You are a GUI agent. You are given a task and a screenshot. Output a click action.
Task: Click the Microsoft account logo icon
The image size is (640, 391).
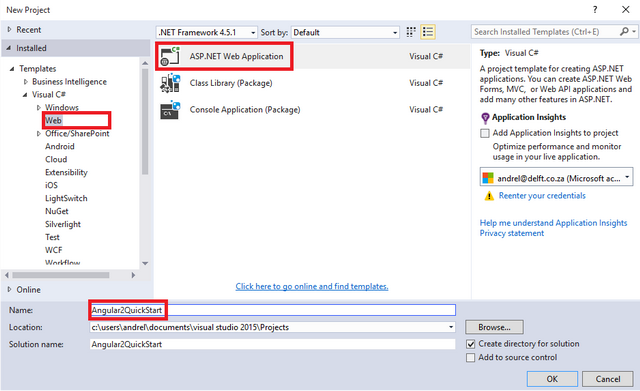pyautogui.click(x=488, y=178)
